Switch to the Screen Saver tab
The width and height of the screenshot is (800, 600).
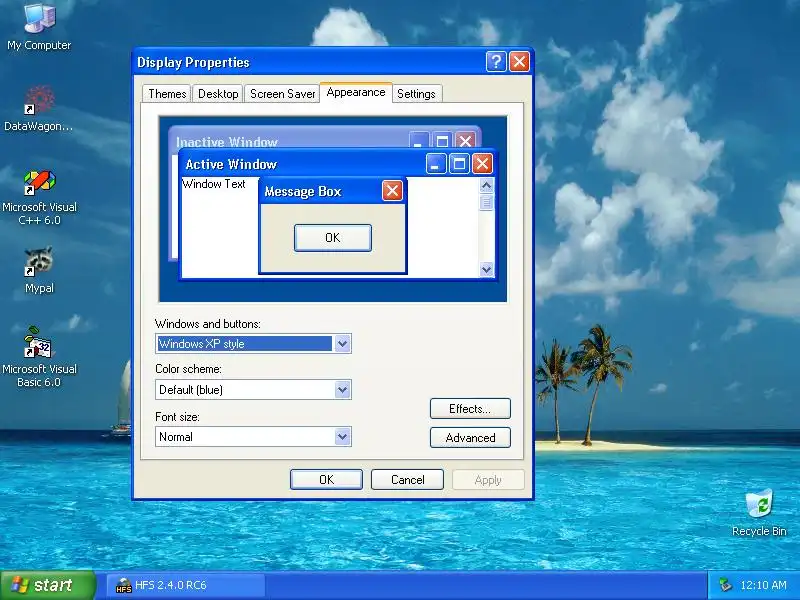click(x=282, y=94)
